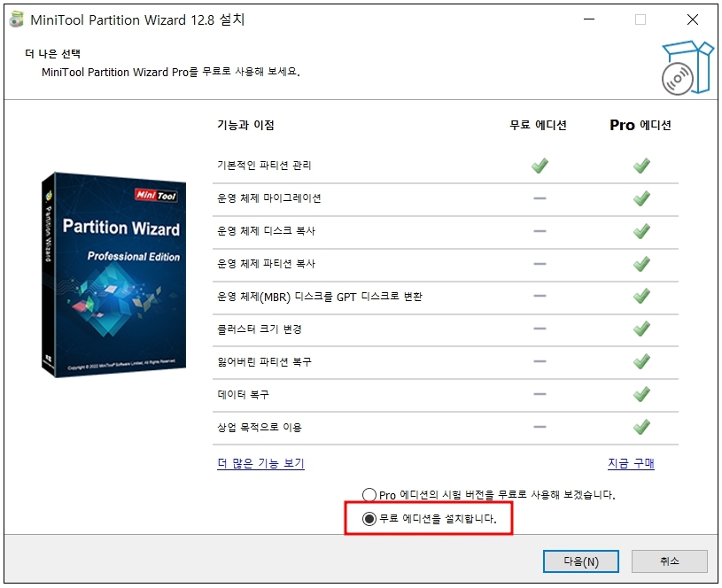This screenshot has height=588, width=722.
Task: Click free edition dash for 운영 체제 마이그레이션
Action: 540,198
